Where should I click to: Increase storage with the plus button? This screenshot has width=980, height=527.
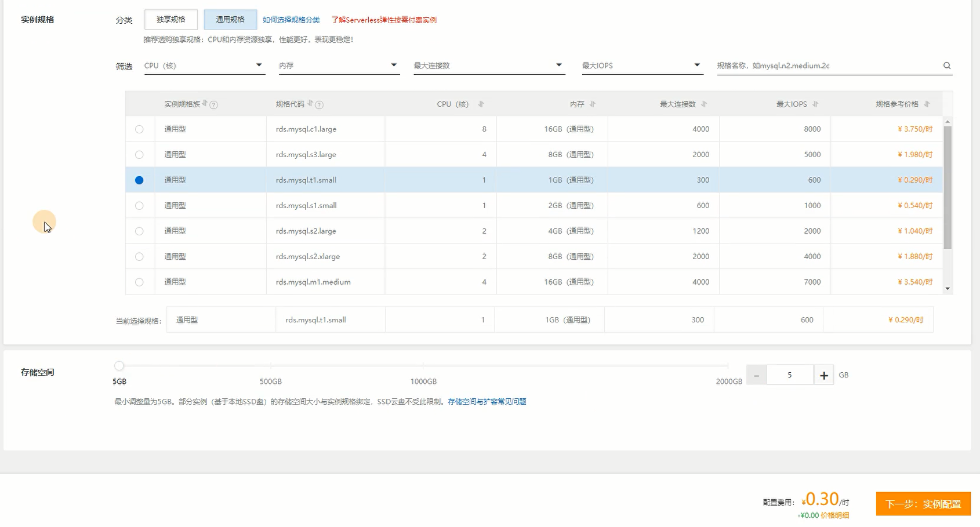tap(823, 376)
